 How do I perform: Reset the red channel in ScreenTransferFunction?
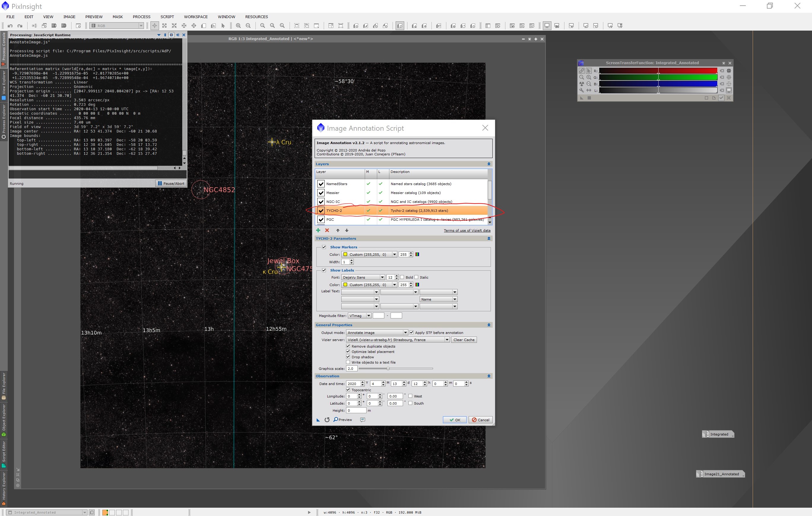pyautogui.click(x=722, y=70)
